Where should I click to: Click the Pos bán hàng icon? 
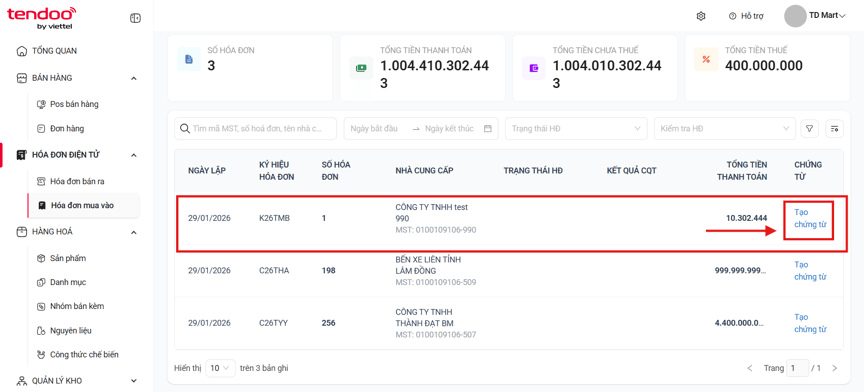click(40, 104)
